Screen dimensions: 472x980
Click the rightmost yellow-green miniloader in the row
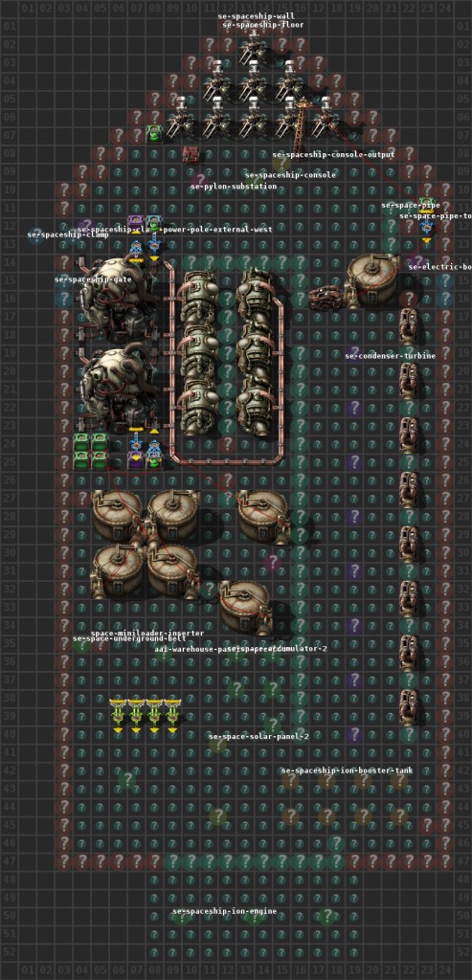tap(172, 714)
